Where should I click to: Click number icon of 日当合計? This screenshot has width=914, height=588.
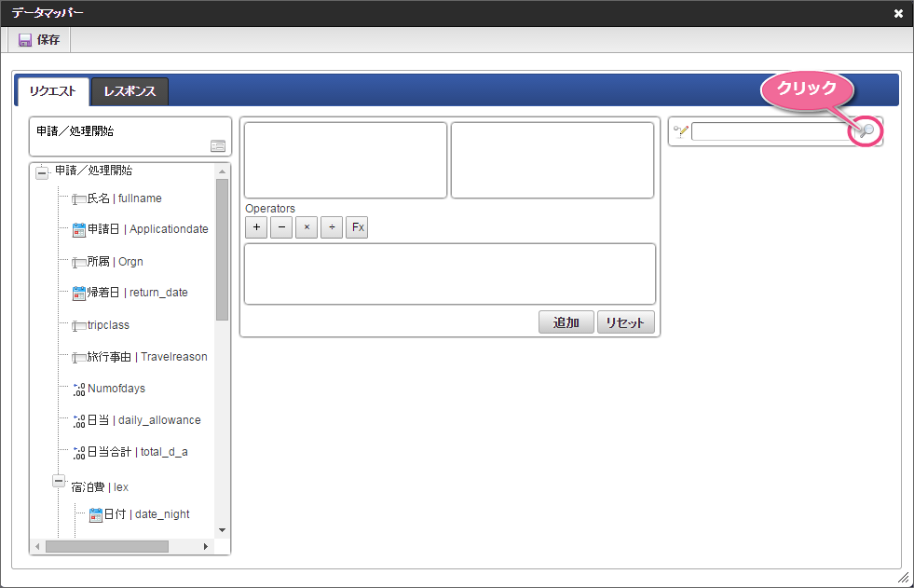(x=79, y=453)
